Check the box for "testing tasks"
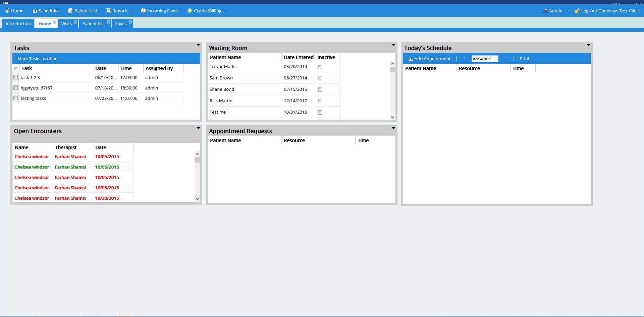The width and height of the screenshot is (644, 317). coord(16,98)
